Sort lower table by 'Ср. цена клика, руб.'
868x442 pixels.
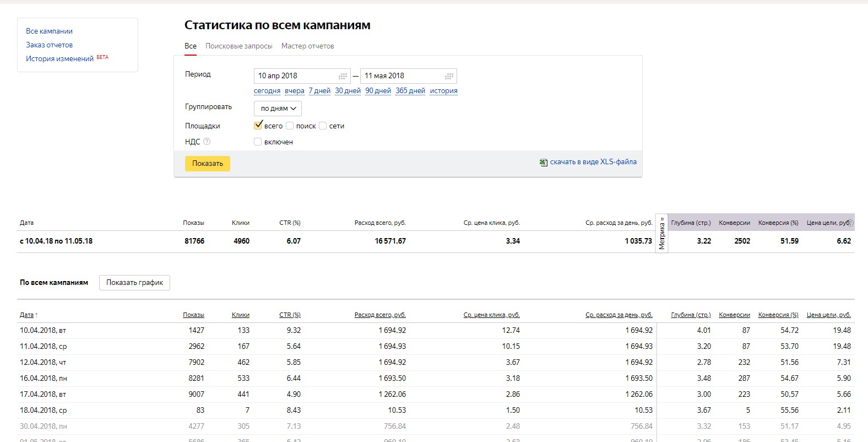pyautogui.click(x=492, y=315)
